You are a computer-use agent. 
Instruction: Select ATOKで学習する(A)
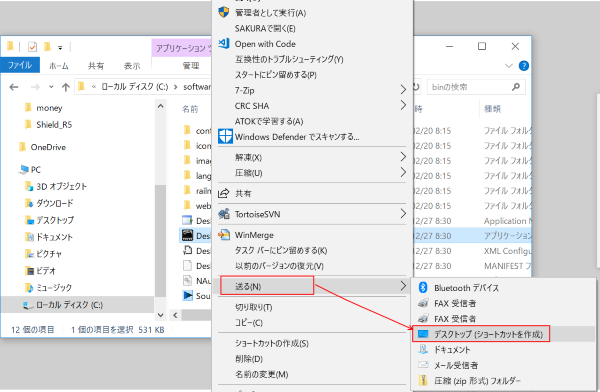click(269, 121)
